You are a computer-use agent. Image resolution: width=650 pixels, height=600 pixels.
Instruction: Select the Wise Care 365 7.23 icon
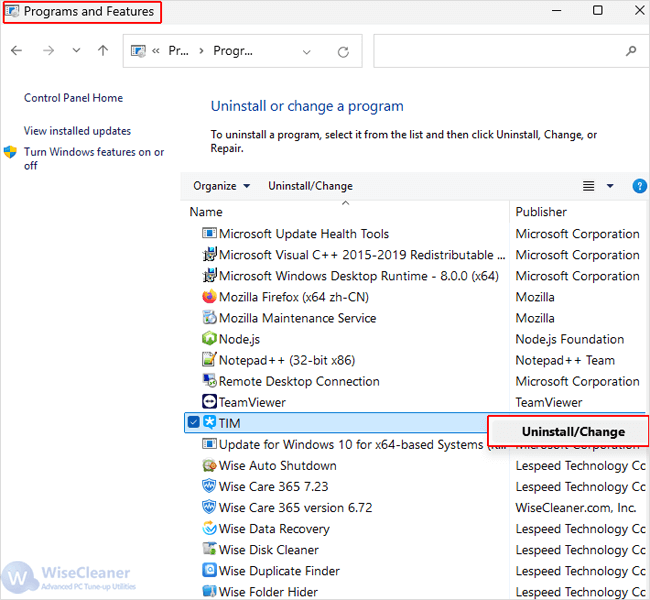[x=209, y=486]
